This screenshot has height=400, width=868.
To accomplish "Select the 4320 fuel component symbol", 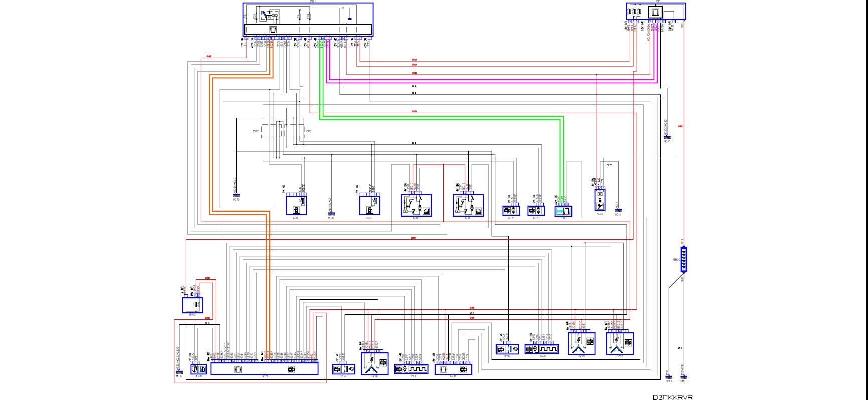I will tap(198, 369).
